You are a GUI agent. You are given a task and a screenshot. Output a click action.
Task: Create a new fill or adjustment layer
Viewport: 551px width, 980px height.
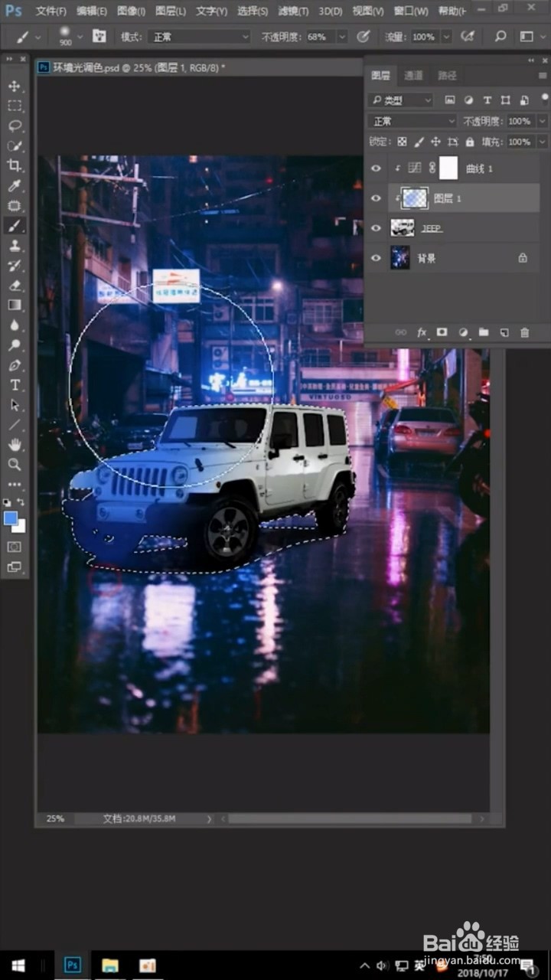[x=463, y=332]
